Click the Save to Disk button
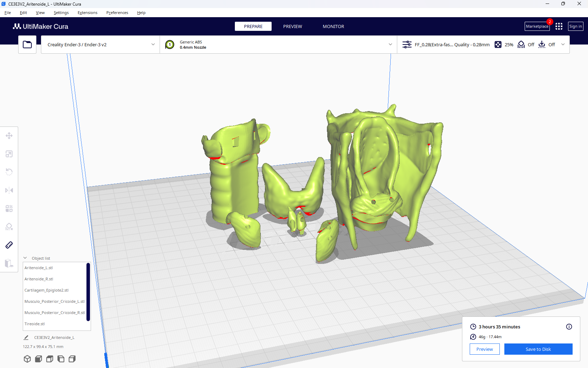 538,349
